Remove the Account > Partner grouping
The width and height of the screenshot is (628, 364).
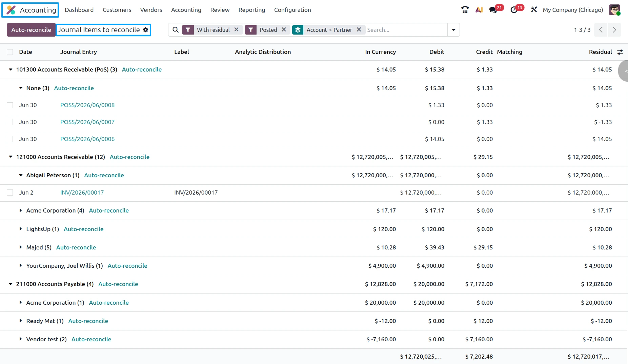(359, 29)
